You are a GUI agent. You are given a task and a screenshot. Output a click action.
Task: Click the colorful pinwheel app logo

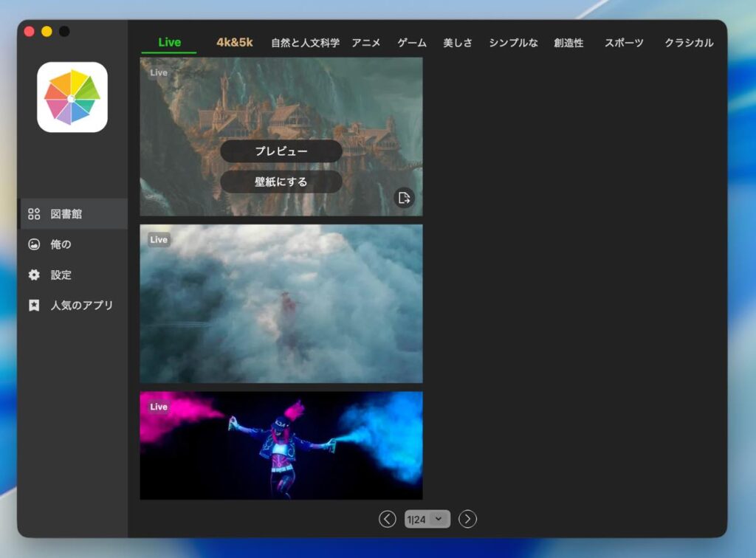[x=72, y=97]
